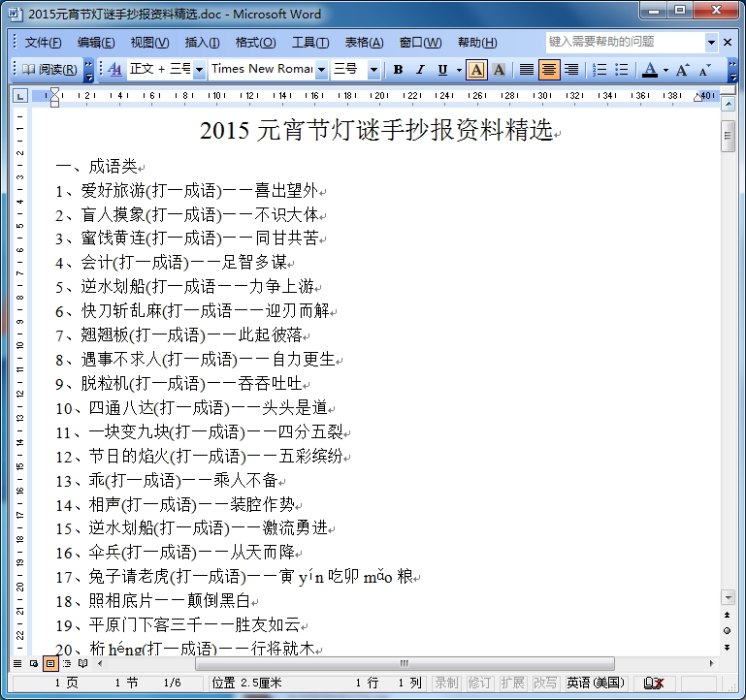Toggle overtype mode indicator 改写
746x700 pixels.
point(545,683)
